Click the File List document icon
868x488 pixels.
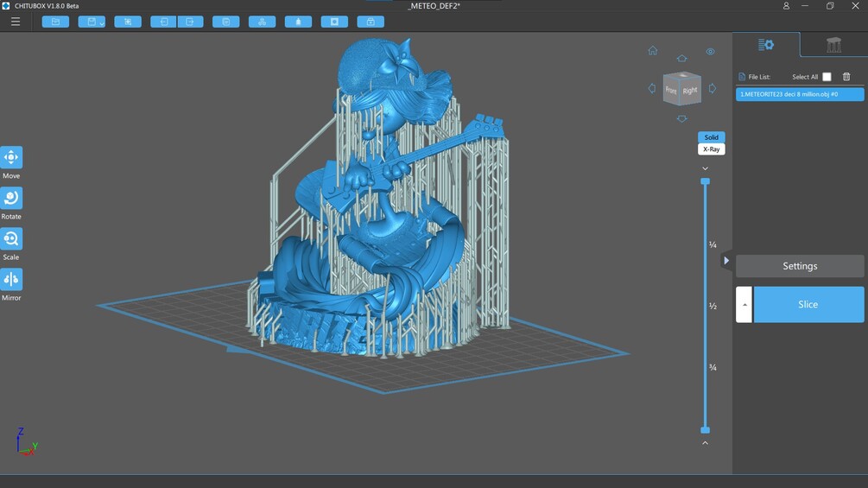coord(742,77)
